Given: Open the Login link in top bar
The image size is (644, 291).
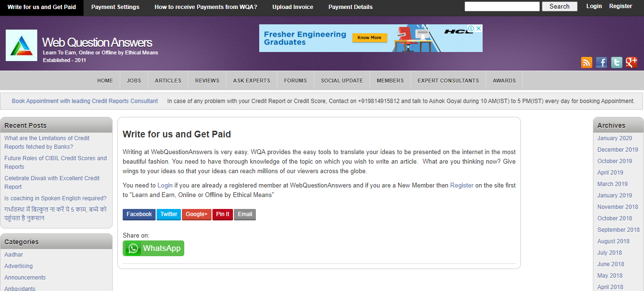Looking at the screenshot, I should 594,6.
